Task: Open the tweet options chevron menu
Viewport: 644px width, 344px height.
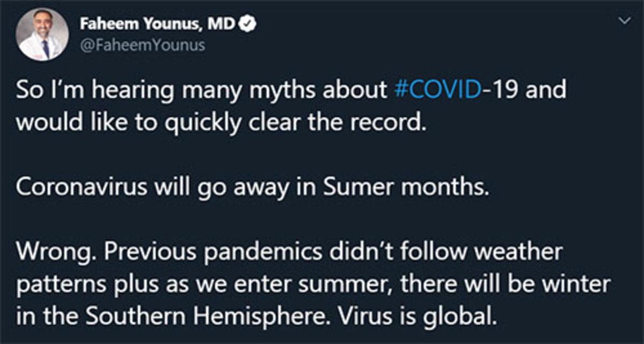Action: click(x=624, y=21)
